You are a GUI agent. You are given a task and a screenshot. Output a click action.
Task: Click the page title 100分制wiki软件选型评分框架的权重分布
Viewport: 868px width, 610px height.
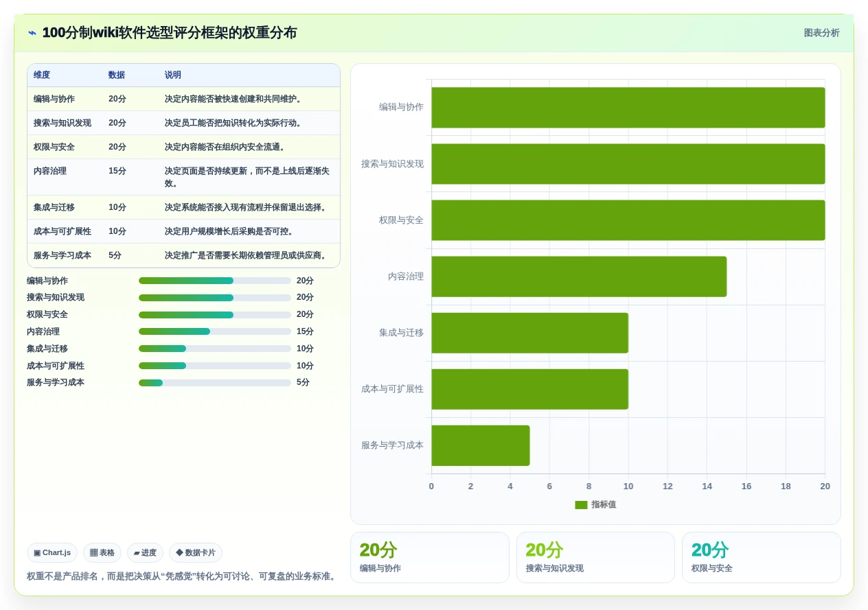tap(170, 33)
